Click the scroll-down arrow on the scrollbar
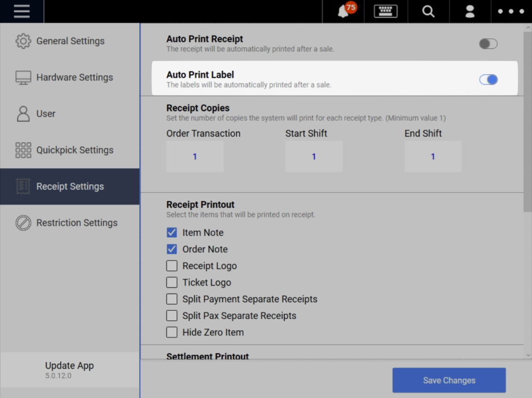532x398 pixels. 528,355
